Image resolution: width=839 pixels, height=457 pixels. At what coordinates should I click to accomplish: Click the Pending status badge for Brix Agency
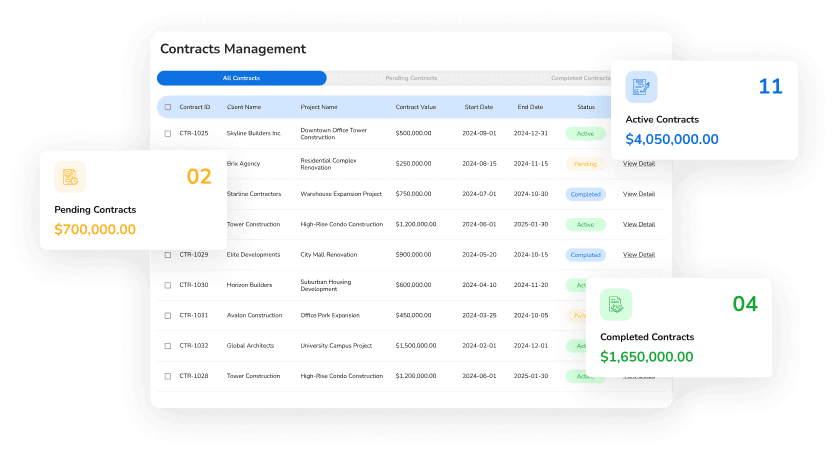585,164
